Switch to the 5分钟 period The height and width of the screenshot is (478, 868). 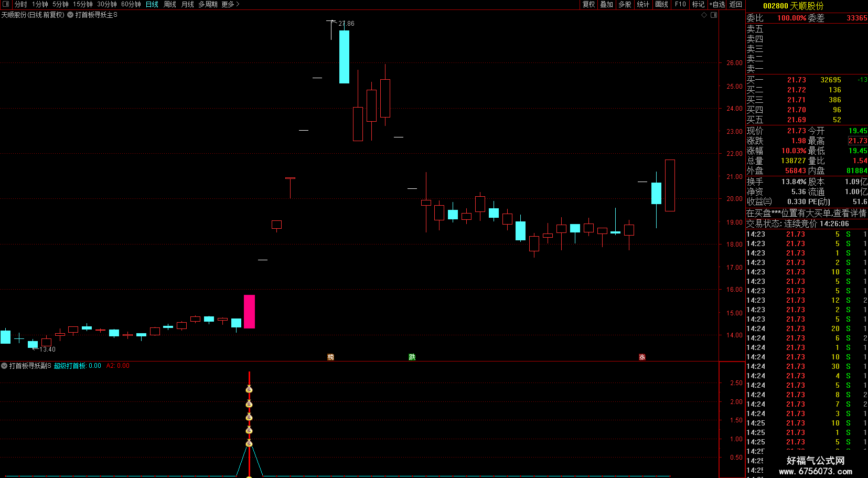[x=60, y=4]
